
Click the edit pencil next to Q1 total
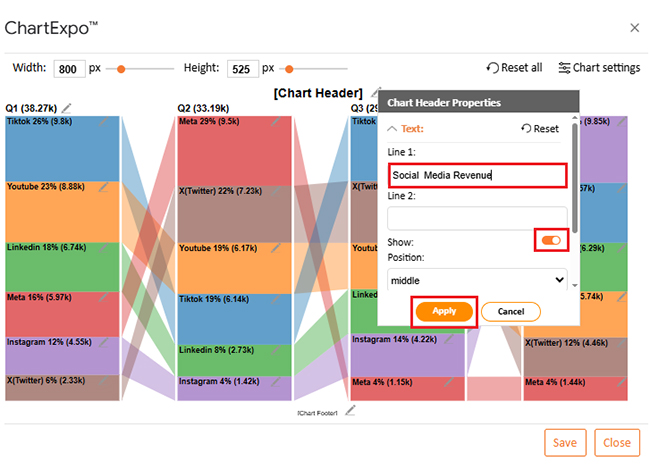point(67,107)
